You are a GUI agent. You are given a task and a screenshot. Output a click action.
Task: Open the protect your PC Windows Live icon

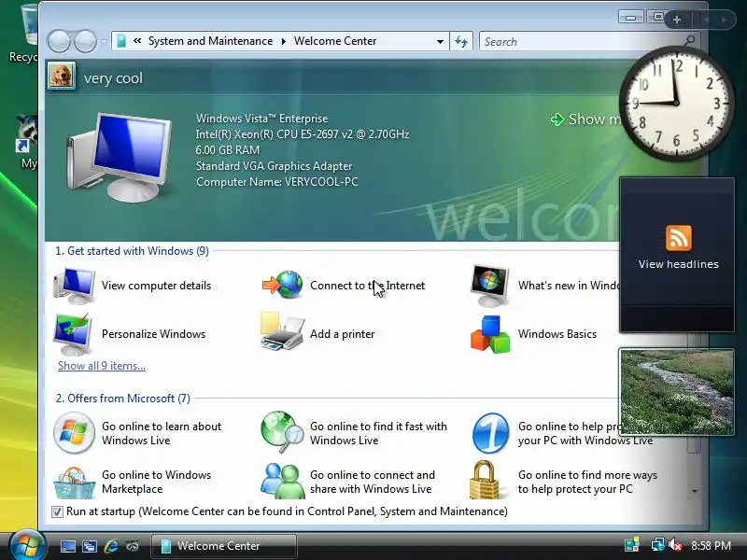(x=490, y=433)
